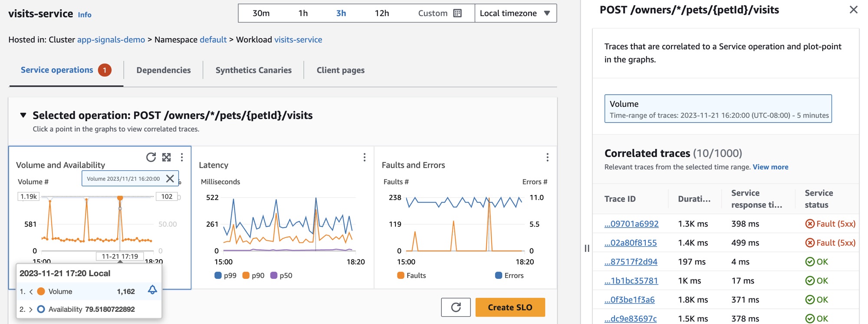Open trace ID ending in 09701a6992
The height and width of the screenshot is (324, 868).
(631, 224)
